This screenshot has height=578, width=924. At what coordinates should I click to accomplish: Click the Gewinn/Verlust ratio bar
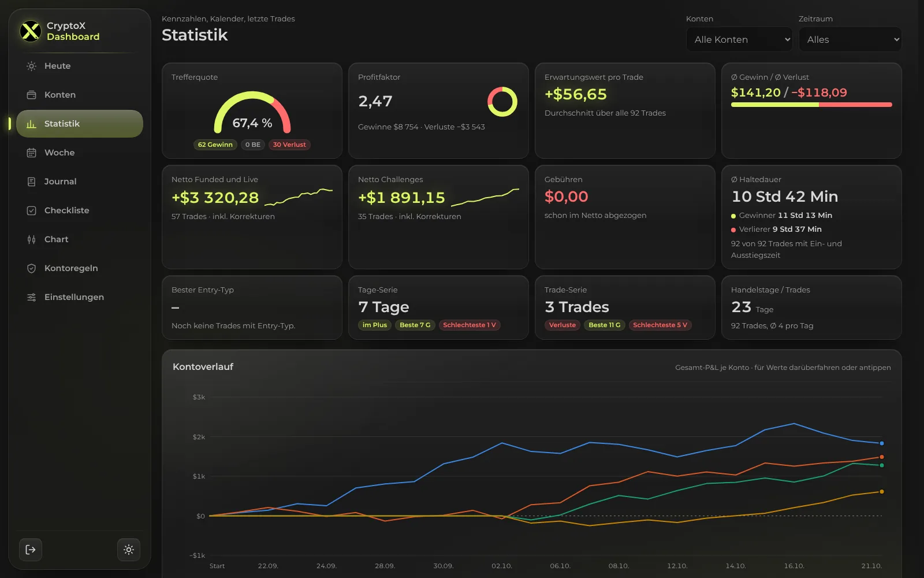[x=811, y=105]
